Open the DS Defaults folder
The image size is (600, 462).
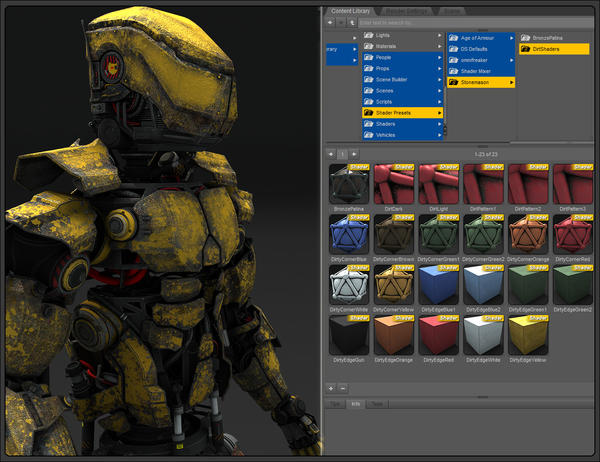tap(481, 49)
